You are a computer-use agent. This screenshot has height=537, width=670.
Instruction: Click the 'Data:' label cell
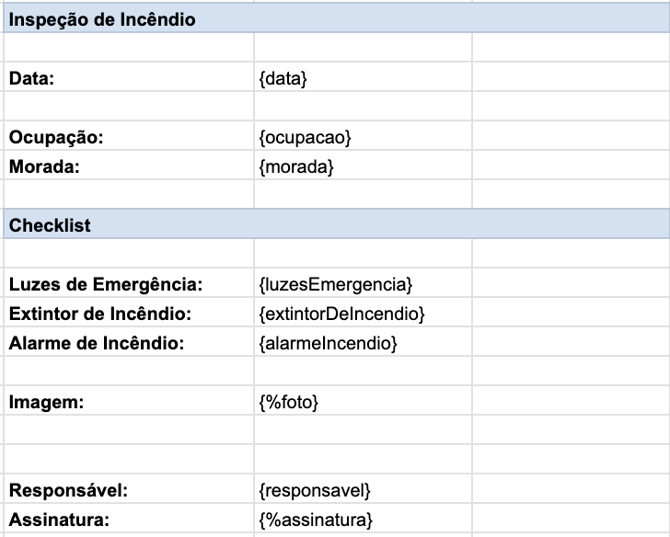tap(32, 79)
